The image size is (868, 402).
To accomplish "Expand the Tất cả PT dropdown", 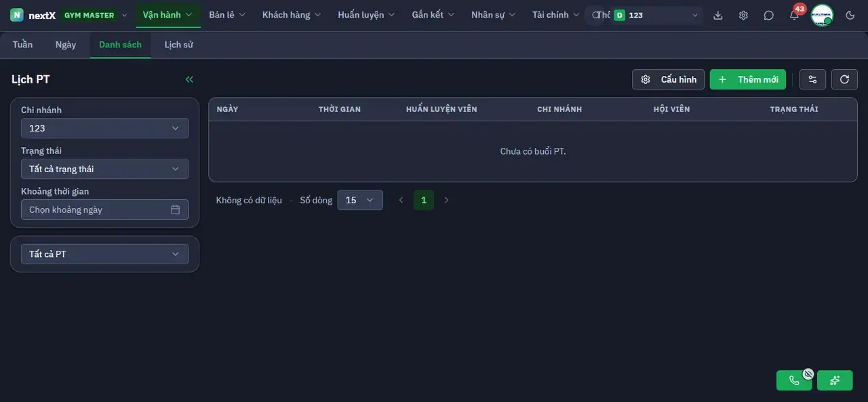I will tap(104, 254).
